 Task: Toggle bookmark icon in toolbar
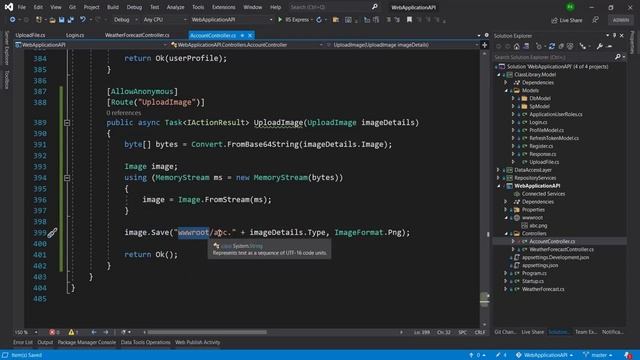point(409,20)
